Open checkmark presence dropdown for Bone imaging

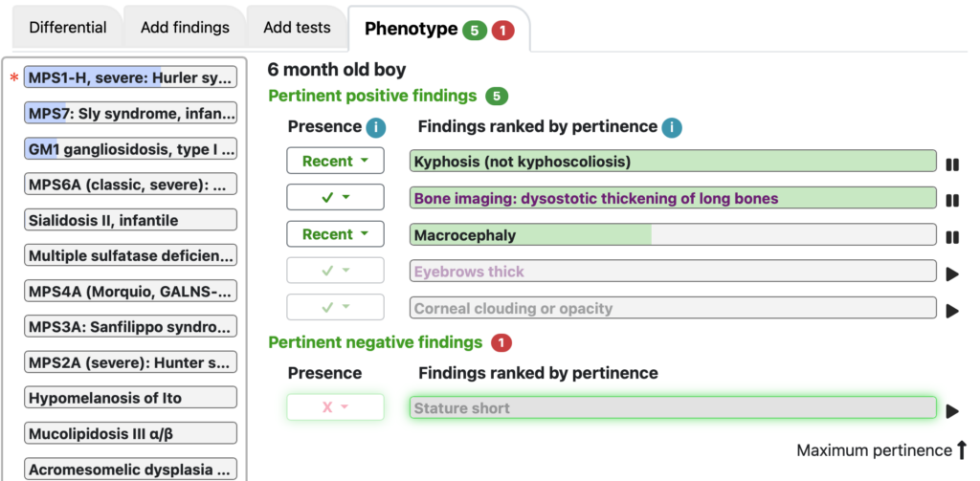pyautogui.click(x=335, y=197)
